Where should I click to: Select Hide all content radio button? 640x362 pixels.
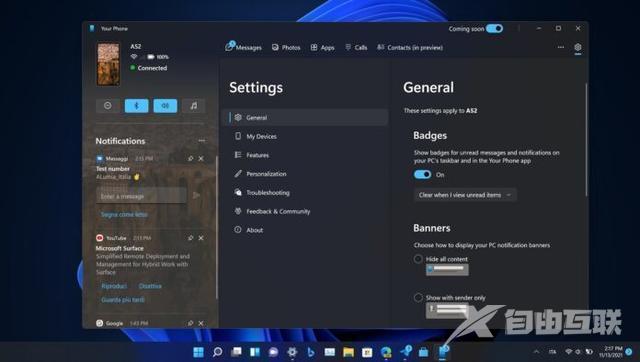pyautogui.click(x=418, y=259)
